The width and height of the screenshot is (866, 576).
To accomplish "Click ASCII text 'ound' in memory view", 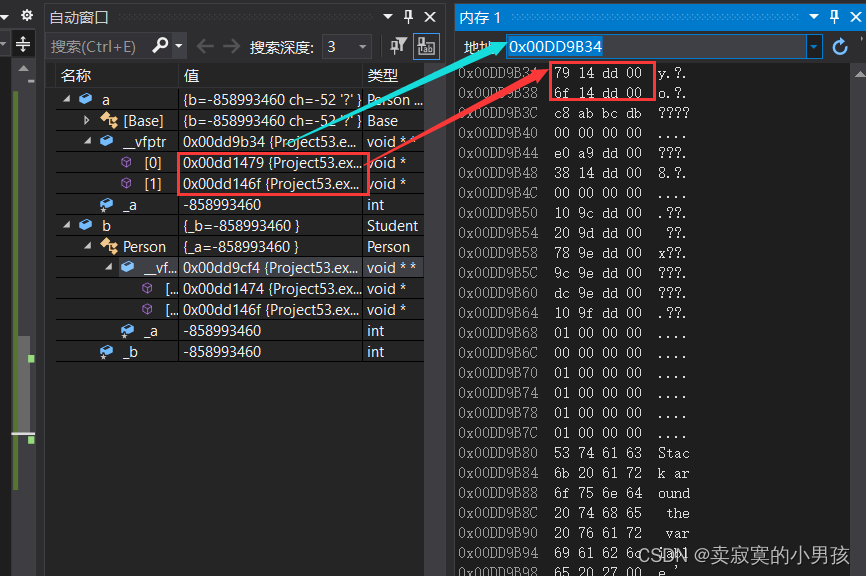I will coord(674,493).
